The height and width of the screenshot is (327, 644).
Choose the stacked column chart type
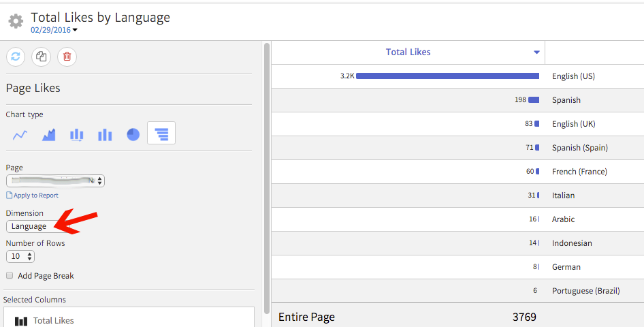tap(76, 134)
